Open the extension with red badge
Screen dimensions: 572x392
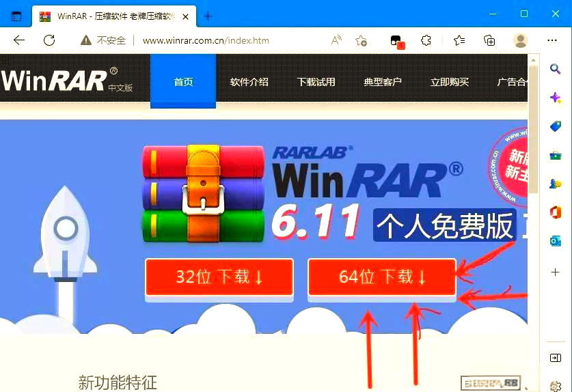(x=397, y=41)
